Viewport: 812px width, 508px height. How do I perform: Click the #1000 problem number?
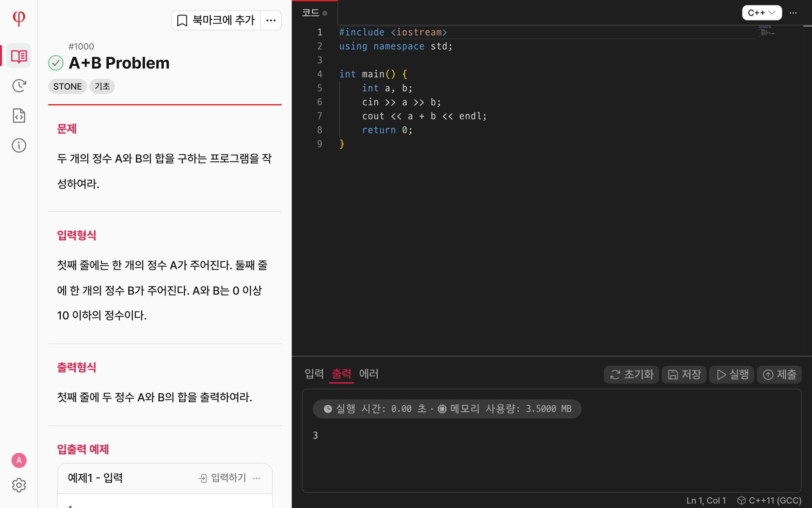(81, 46)
